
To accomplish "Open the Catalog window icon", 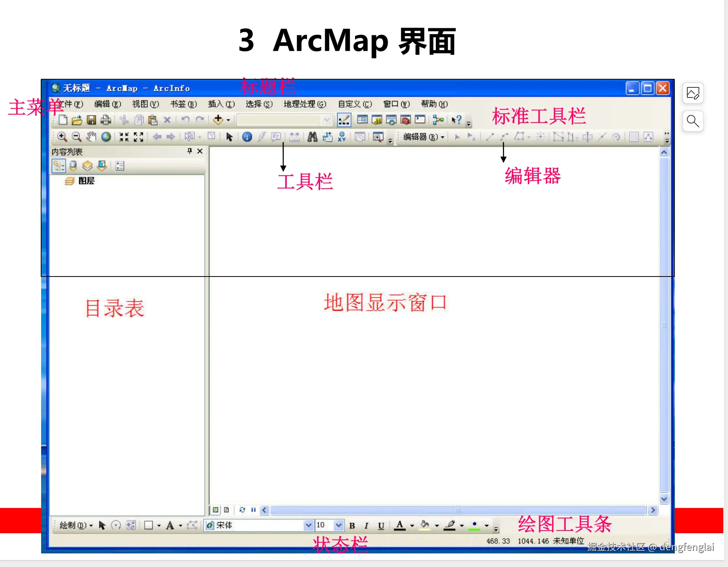I will coord(377,120).
